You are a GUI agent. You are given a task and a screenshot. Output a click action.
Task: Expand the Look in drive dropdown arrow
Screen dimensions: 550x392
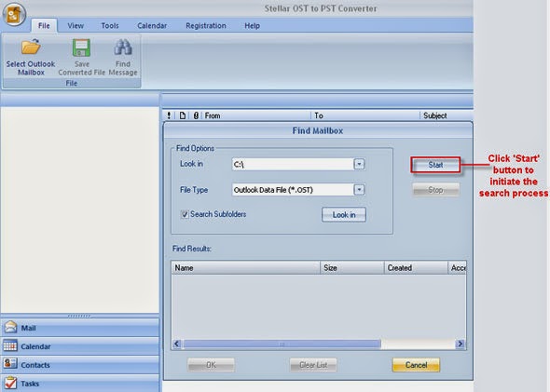point(359,164)
